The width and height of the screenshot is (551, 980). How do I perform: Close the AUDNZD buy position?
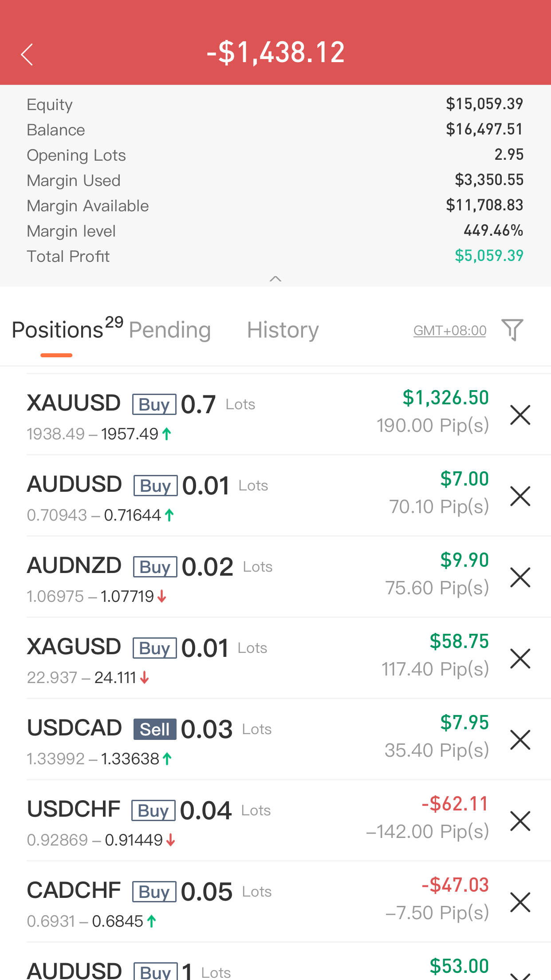click(520, 577)
